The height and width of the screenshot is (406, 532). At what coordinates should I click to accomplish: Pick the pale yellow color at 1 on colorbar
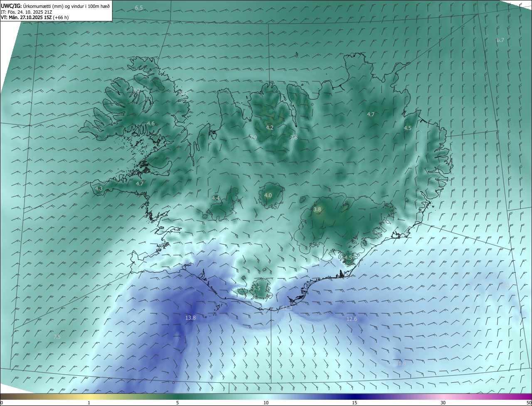tap(89, 396)
